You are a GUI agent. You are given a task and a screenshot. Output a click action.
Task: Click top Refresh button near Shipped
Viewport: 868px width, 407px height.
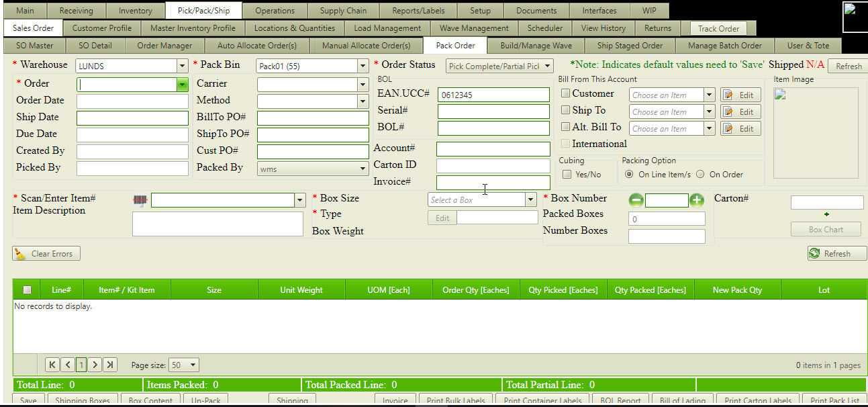click(849, 66)
